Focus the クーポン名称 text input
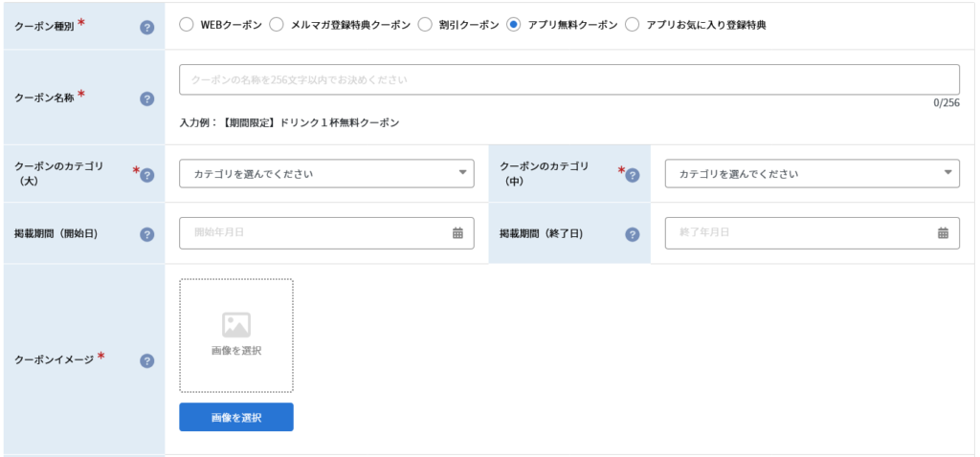Image resolution: width=980 pixels, height=457 pixels. [x=569, y=80]
